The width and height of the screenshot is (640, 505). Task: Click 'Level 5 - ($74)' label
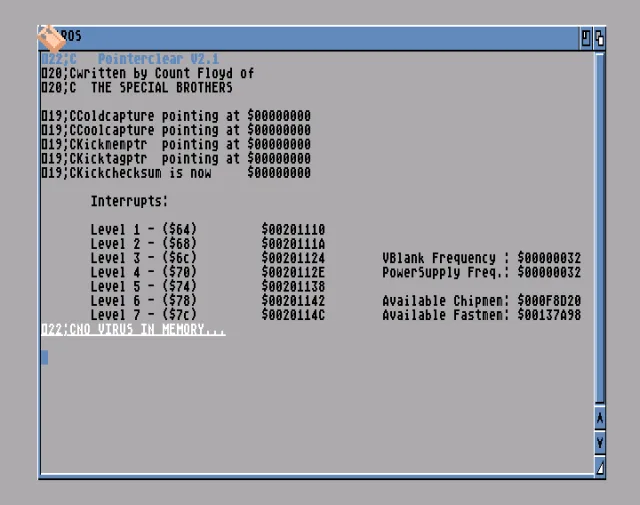(144, 287)
